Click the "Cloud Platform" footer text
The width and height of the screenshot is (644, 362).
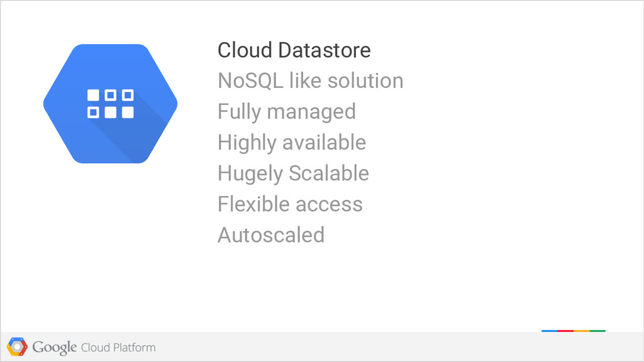[118, 347]
